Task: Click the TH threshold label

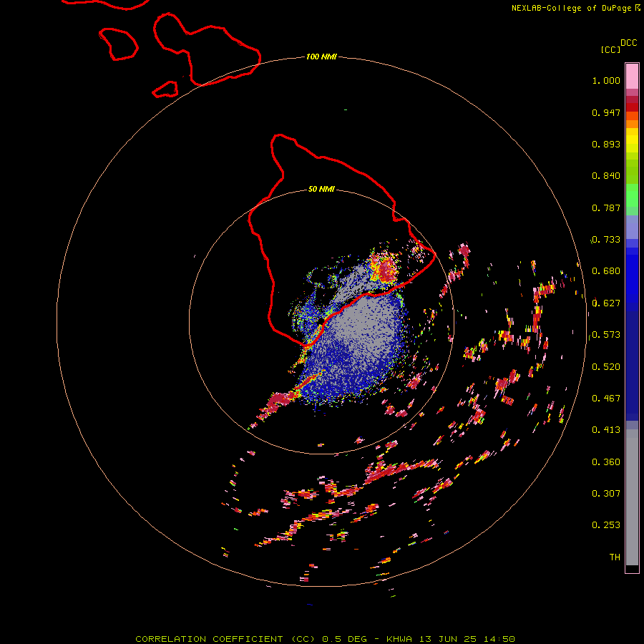Action: [x=615, y=557]
